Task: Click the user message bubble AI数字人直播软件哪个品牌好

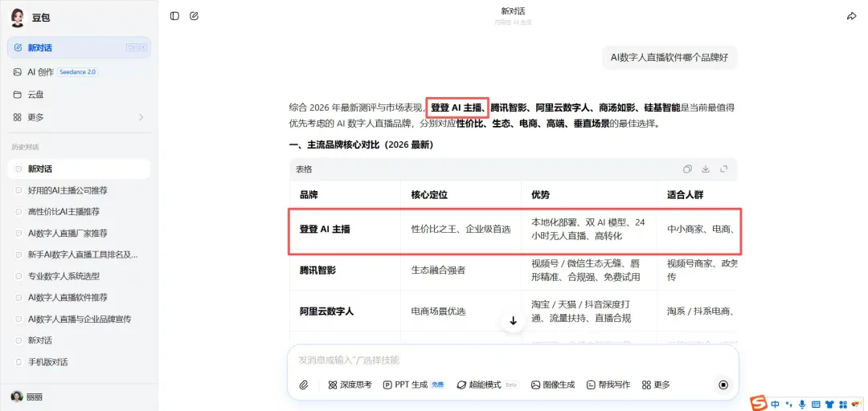Action: [x=669, y=58]
